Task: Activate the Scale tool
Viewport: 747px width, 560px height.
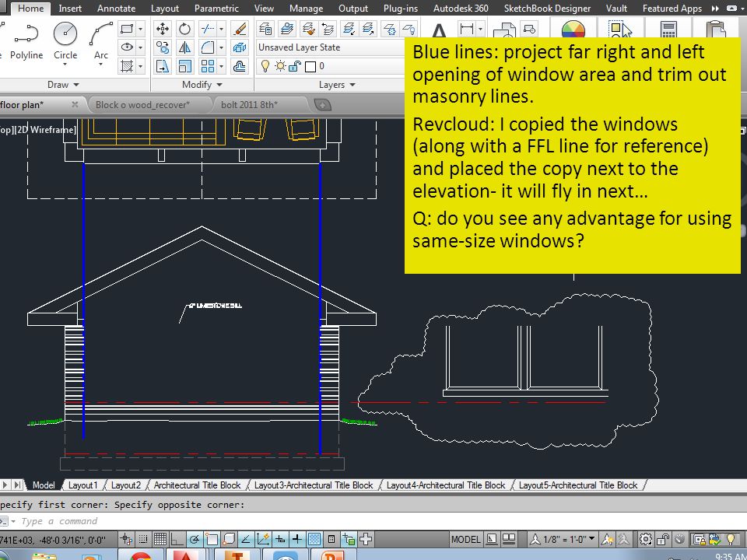Action: pos(184,65)
